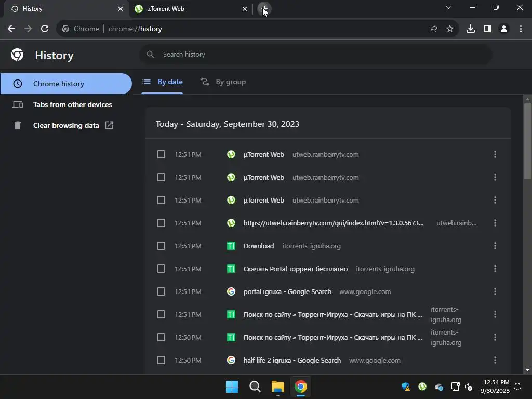Image resolution: width=532 pixels, height=399 pixels.
Task: Open the clock showing 12:54 PM
Action: (x=495, y=387)
